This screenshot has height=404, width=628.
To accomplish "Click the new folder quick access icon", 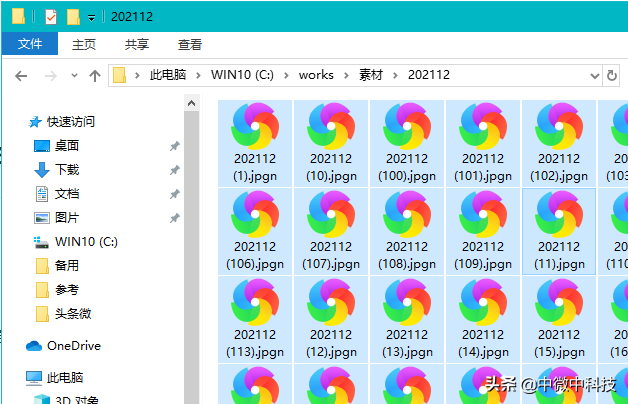I will 73,17.
